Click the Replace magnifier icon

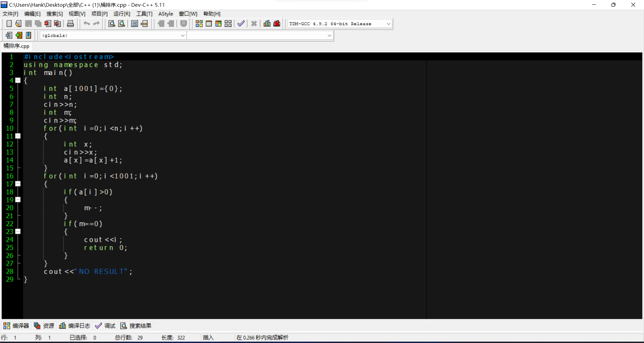(x=122, y=23)
